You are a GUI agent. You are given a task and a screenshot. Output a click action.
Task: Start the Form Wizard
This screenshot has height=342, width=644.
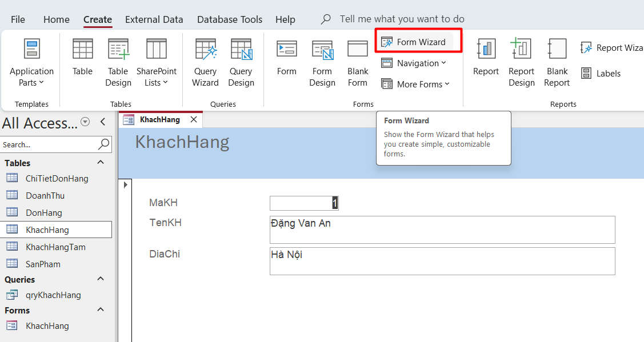click(415, 42)
